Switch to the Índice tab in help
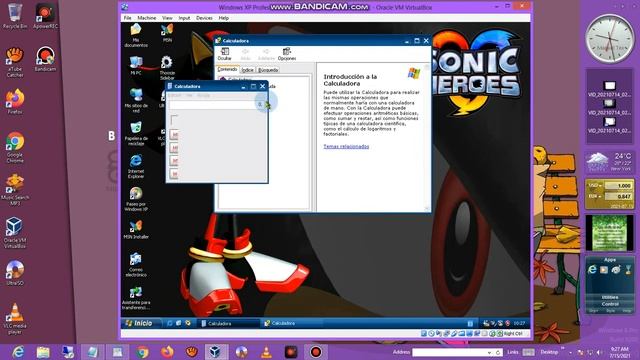The image size is (640, 360). [247, 70]
